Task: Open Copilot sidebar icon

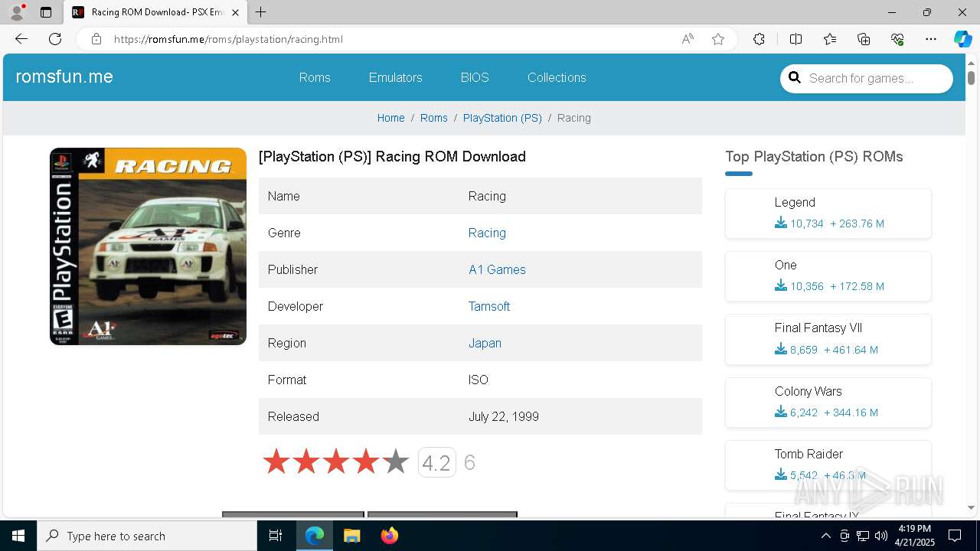Action: [962, 39]
